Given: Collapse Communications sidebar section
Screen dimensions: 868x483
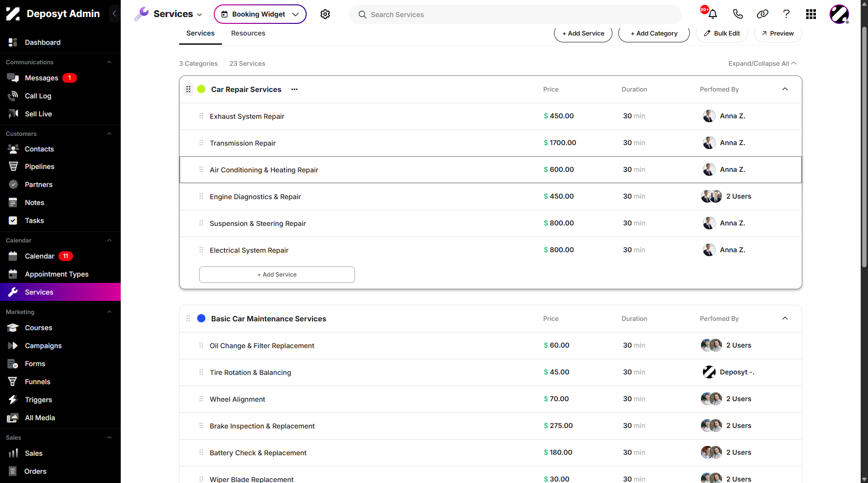Looking at the screenshot, I should pos(110,62).
